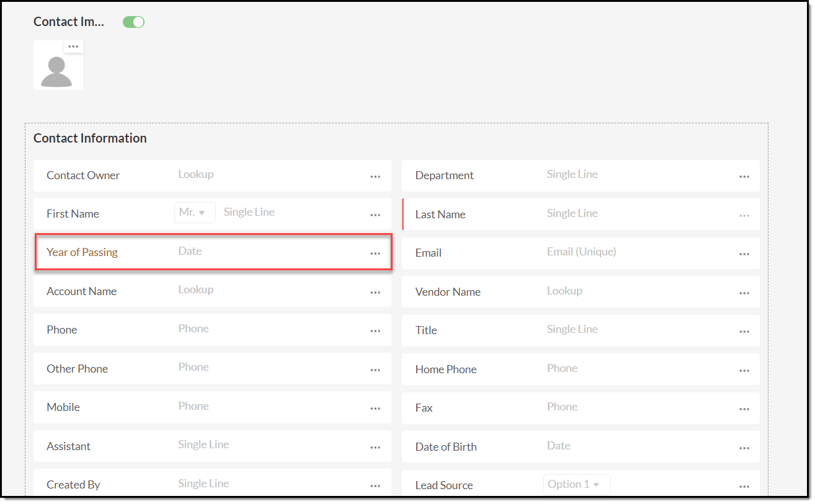Open the contact image more options menu
The width and height of the screenshot is (815, 504).
pos(73,47)
